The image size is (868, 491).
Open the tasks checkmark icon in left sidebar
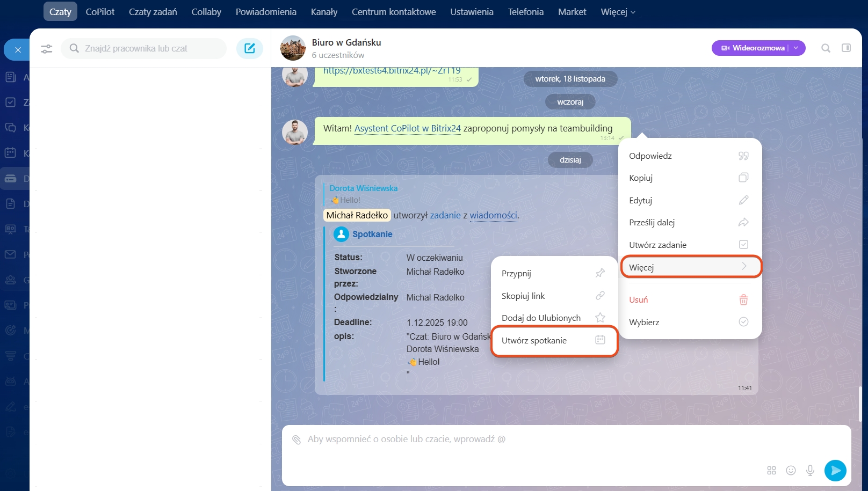(x=10, y=102)
